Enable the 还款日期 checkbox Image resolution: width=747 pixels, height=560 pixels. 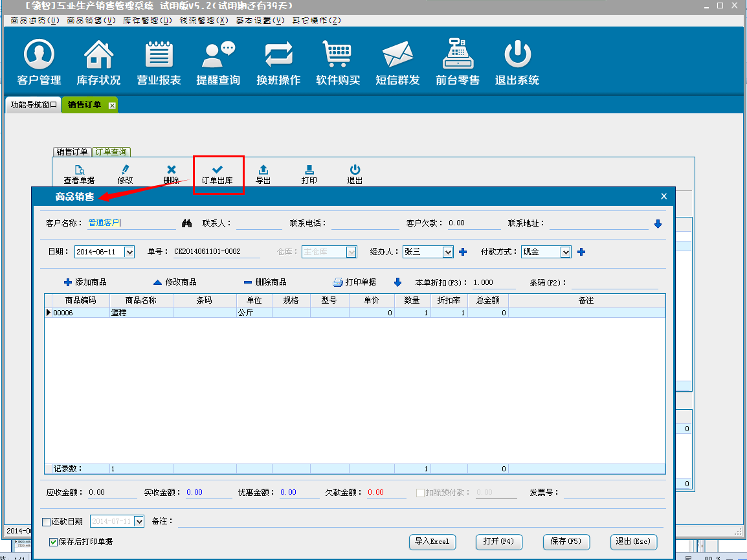[46, 522]
